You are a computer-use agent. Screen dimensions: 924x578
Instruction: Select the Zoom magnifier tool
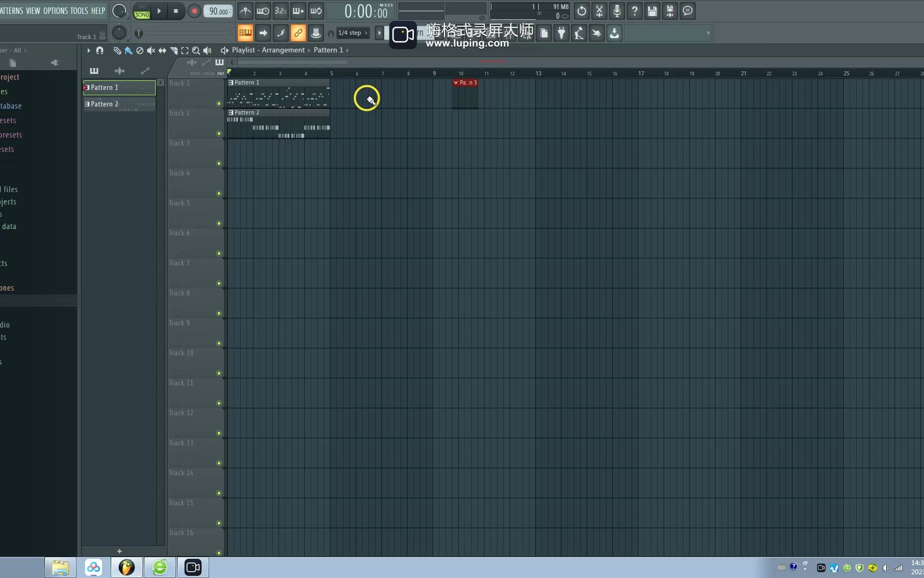(x=196, y=50)
